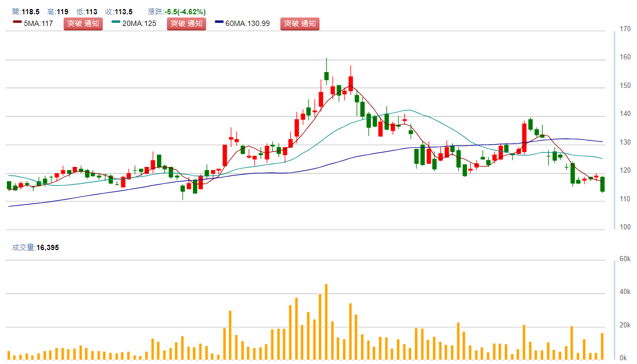Click the tallest orange volume bar
The image size is (637, 364).
click(326, 322)
